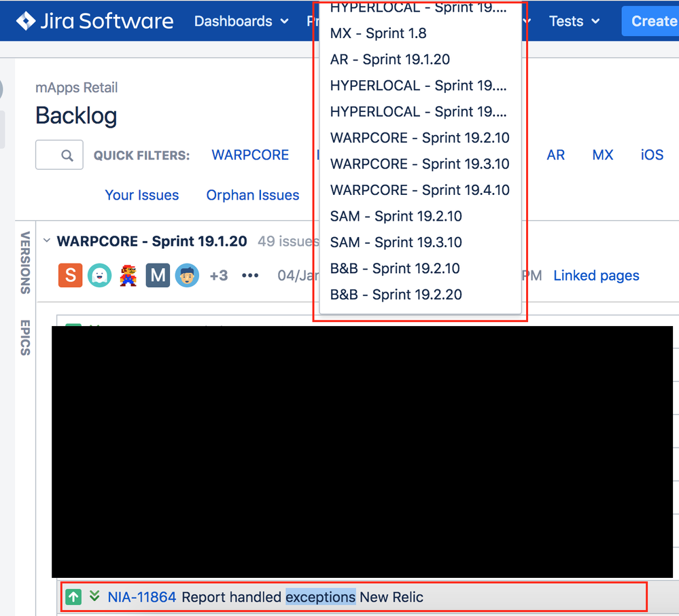Filter by the Mario avatar
The image size is (679, 616).
[128, 276]
